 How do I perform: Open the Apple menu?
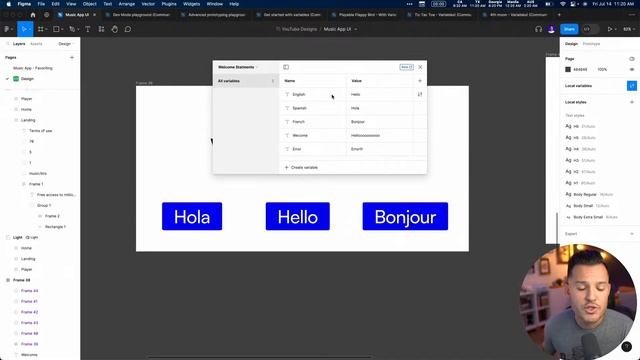coord(9,4)
